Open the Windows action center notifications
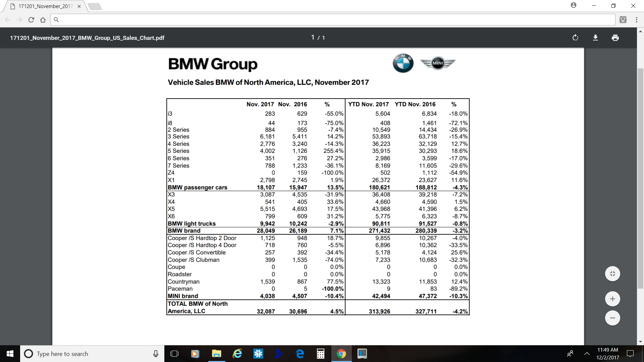644x362 pixels. 630,354
